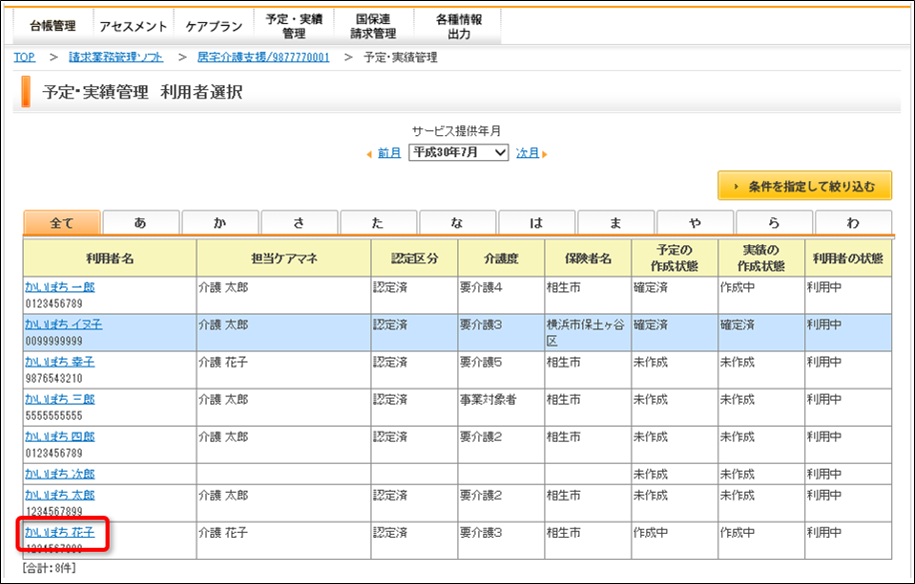Open the 台帳管理 menu
The image size is (915, 584).
click(x=53, y=26)
